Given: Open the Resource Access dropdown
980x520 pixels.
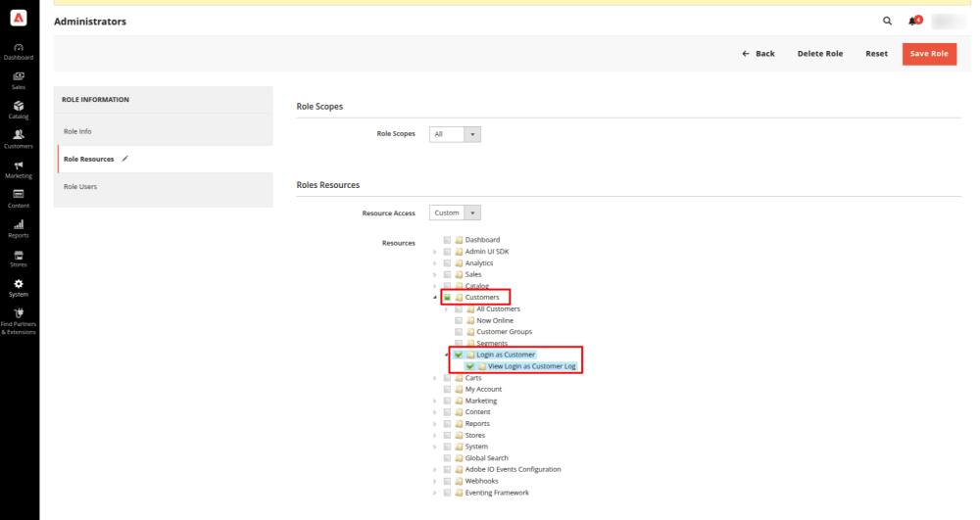Looking at the screenshot, I should pyautogui.click(x=456, y=213).
